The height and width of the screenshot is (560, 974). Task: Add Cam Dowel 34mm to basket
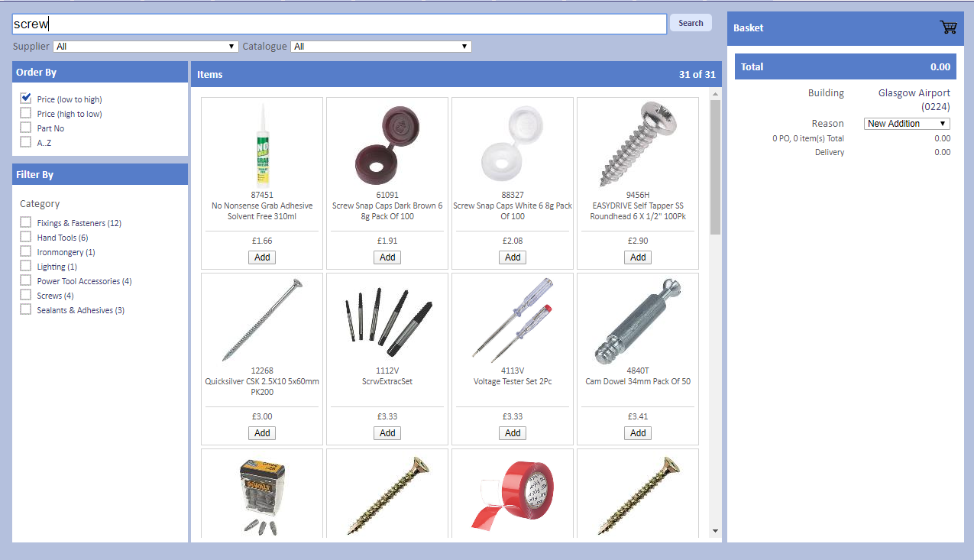[x=638, y=433]
